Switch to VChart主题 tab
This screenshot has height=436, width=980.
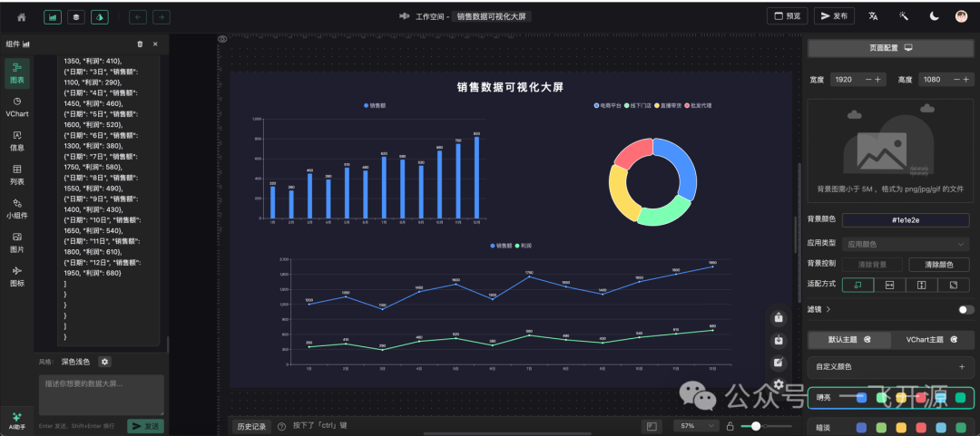pos(932,340)
